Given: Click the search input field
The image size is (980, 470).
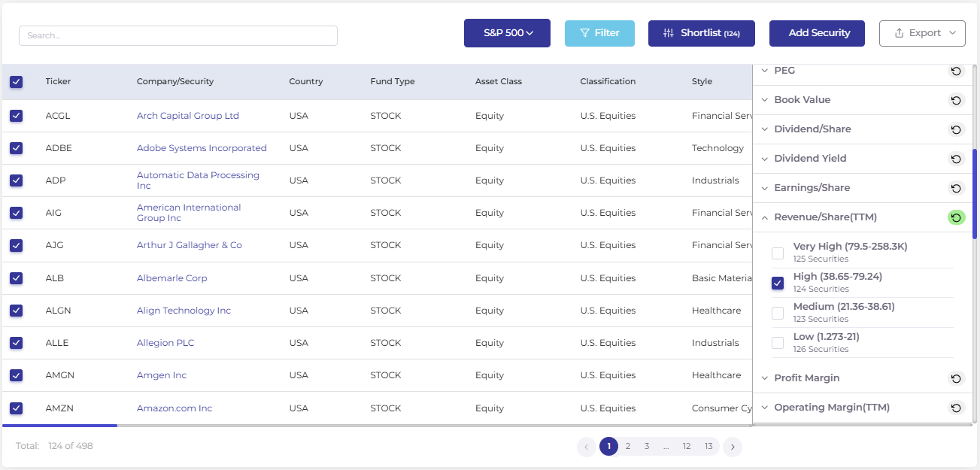Looking at the screenshot, I should (x=178, y=35).
